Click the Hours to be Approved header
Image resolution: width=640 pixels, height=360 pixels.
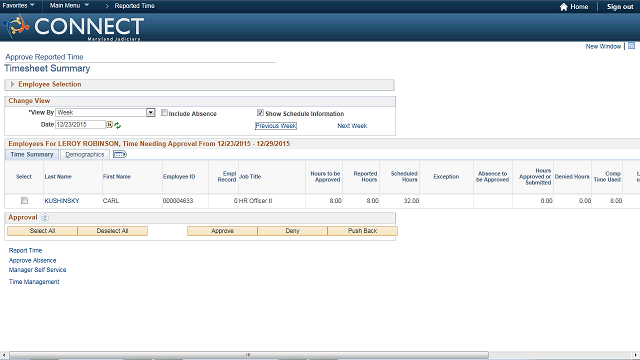(325, 177)
